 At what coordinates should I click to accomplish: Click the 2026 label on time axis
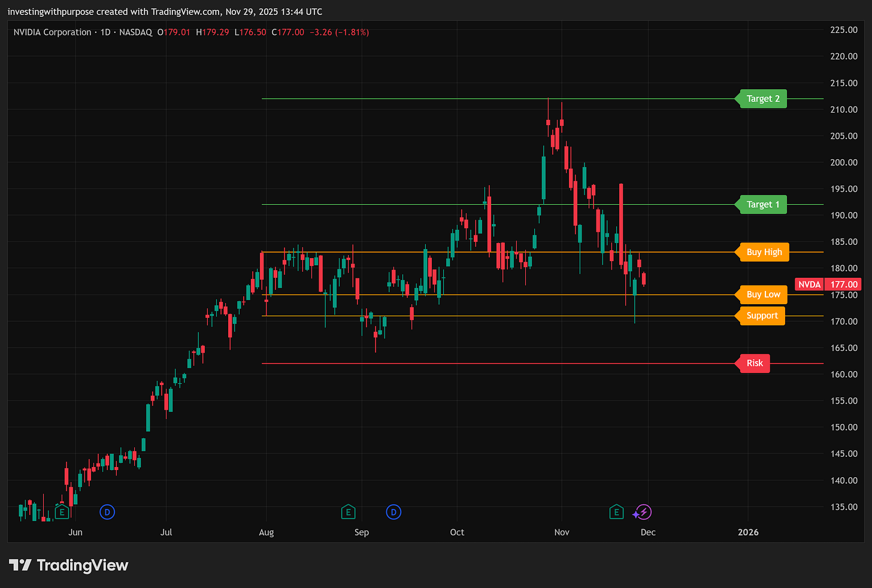(748, 532)
